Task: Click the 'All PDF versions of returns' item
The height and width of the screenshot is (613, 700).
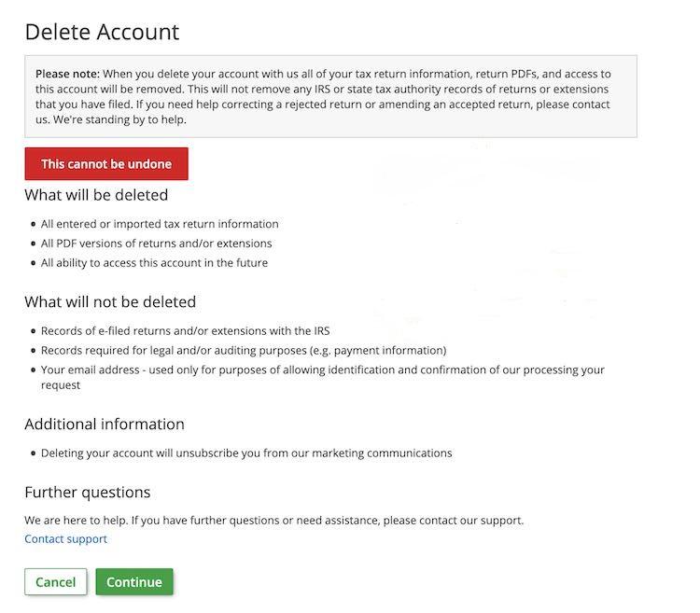Action: tap(156, 244)
